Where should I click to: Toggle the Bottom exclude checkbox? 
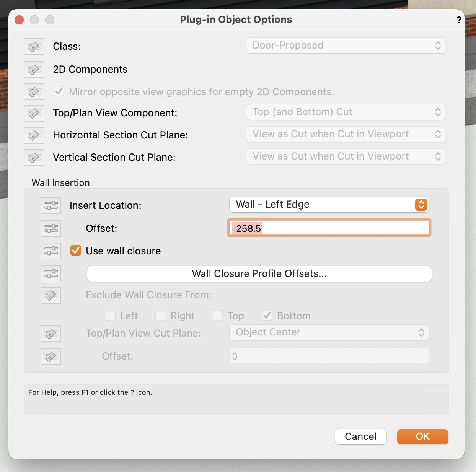click(267, 316)
